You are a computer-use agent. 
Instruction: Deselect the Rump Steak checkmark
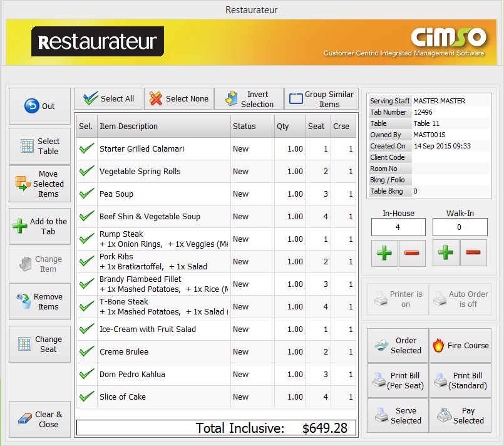coord(87,239)
